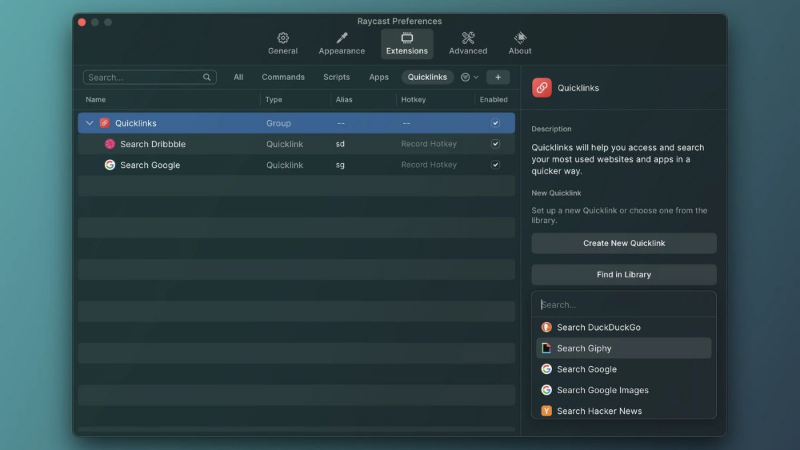Switch to the Commands filter tab
The image size is (800, 450).
(283, 77)
